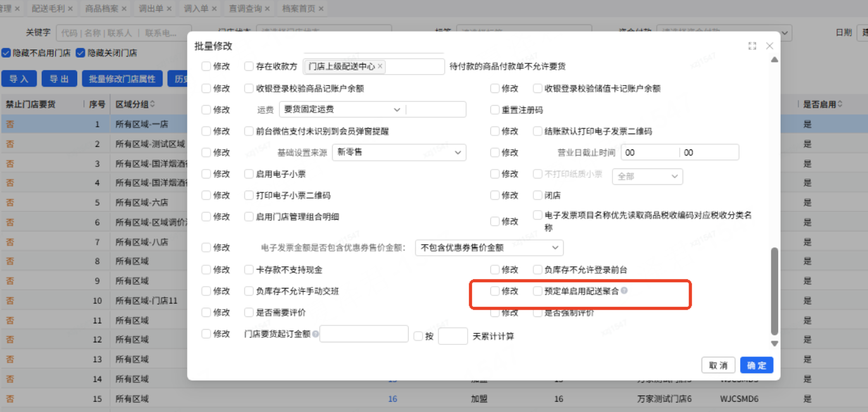The height and width of the screenshot is (412, 868).
Task: Check 打印电子小票二维码 option
Action: (249, 196)
